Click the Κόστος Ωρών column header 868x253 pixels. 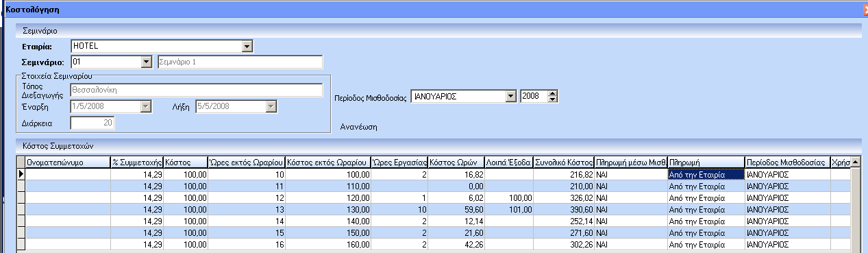tap(456, 163)
